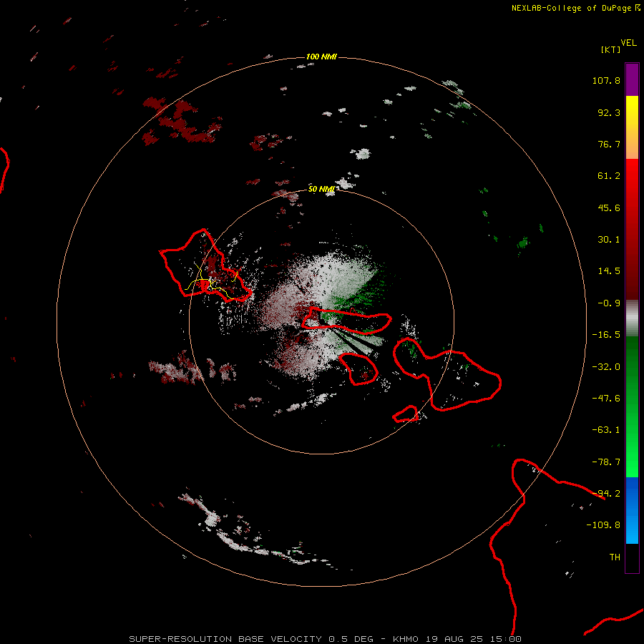The width and height of the screenshot is (644, 644).
Task: Click the 30.1 legend value
Action: 609,240
